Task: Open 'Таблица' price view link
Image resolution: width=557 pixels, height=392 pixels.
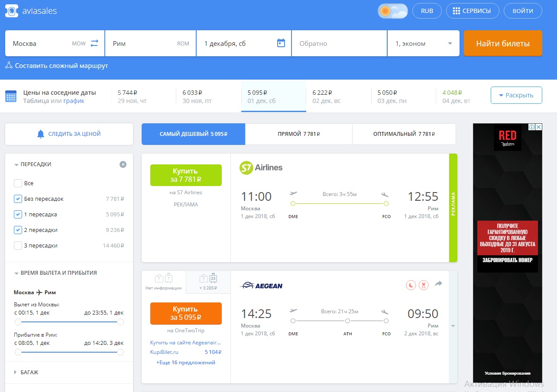Action: [36, 101]
